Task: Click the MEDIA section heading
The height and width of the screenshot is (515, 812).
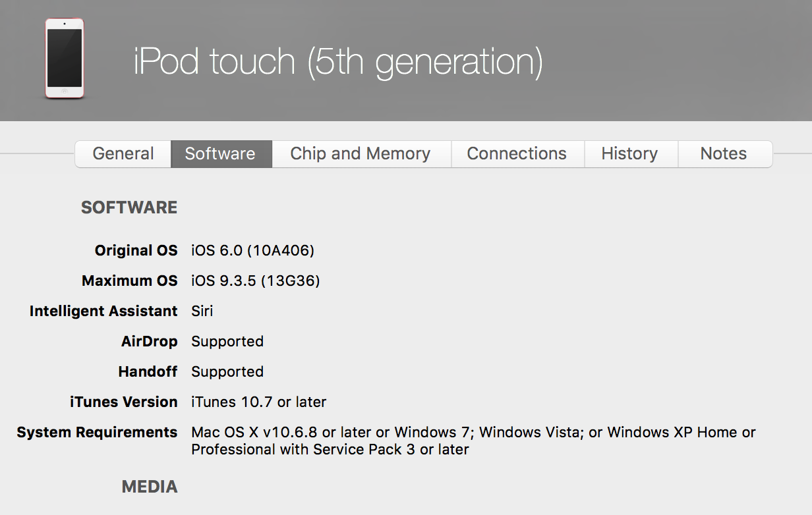Action: pyautogui.click(x=150, y=487)
